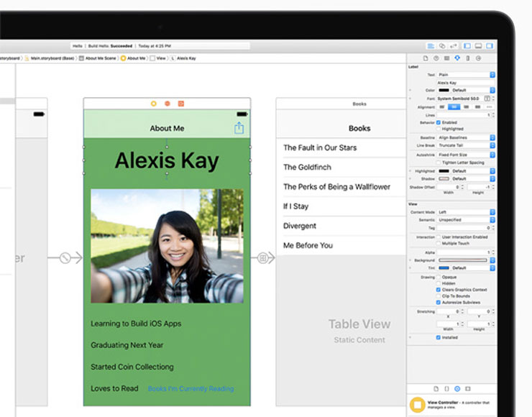Expand the Autoshrink Fixed Font Size menu
This screenshot has width=532, height=417.
(x=466, y=155)
